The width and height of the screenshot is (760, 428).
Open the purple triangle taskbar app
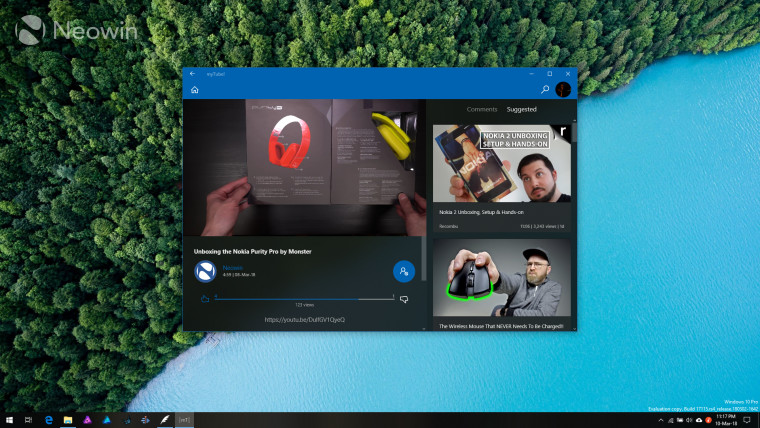87,420
